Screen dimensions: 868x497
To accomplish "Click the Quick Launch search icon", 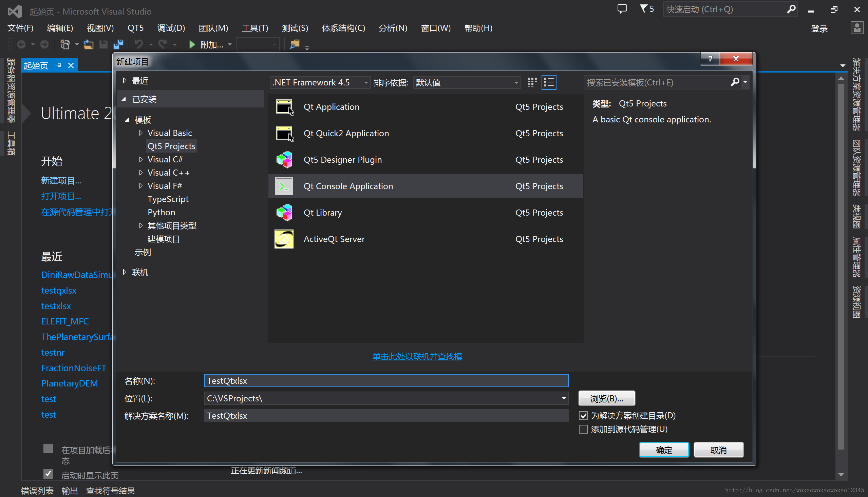I will pos(790,9).
